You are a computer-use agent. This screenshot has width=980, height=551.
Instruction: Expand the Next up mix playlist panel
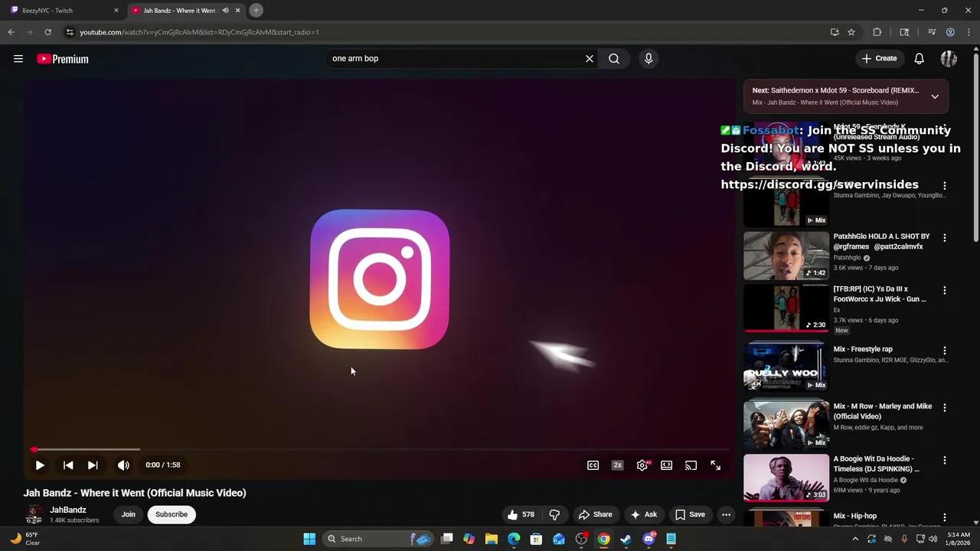(935, 96)
